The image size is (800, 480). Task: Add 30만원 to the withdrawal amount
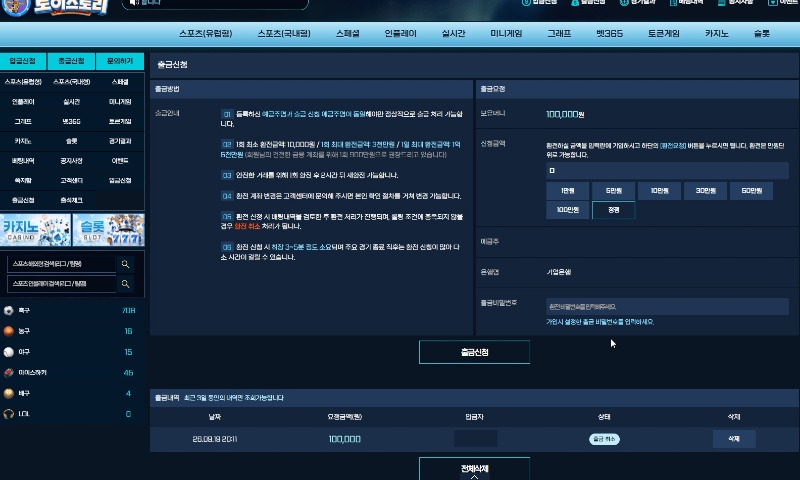pos(706,191)
